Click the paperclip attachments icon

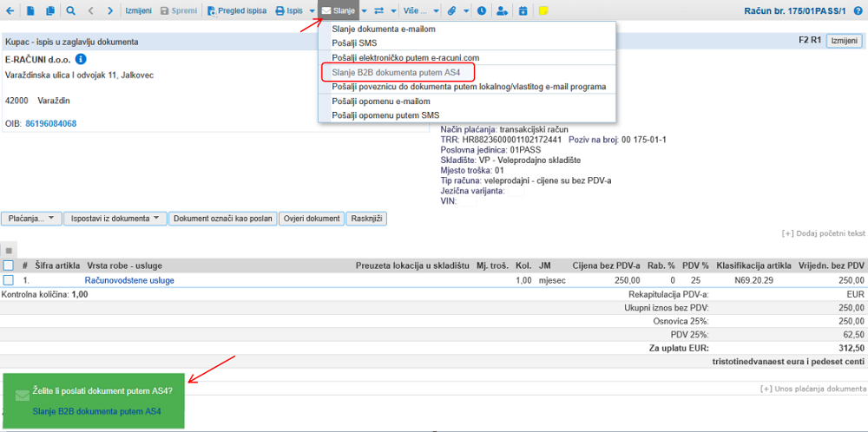(451, 10)
